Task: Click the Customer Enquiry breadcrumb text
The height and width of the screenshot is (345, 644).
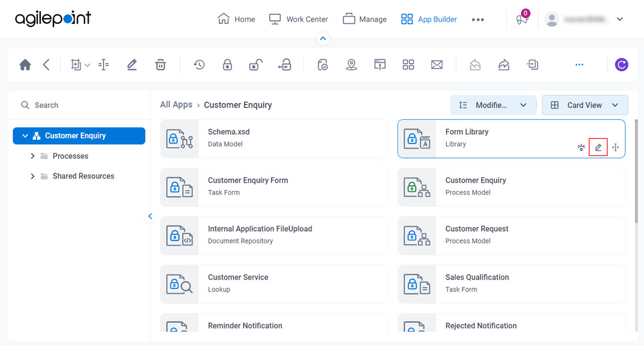Action: click(238, 105)
